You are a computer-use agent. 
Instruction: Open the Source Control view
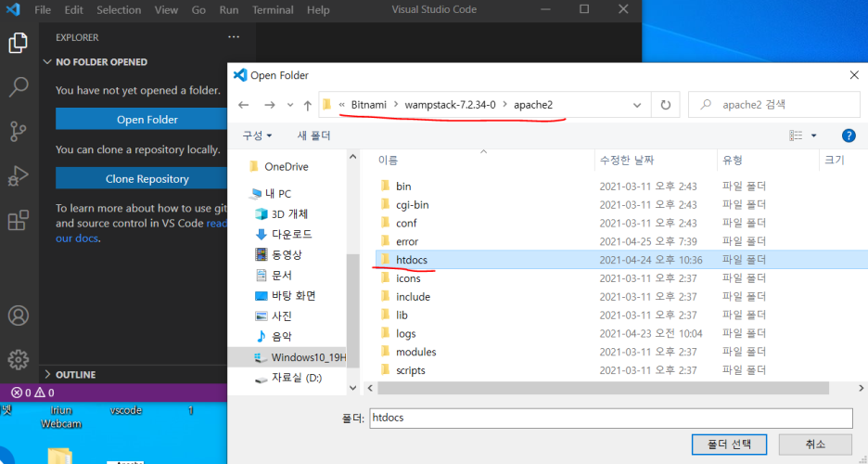(19, 132)
